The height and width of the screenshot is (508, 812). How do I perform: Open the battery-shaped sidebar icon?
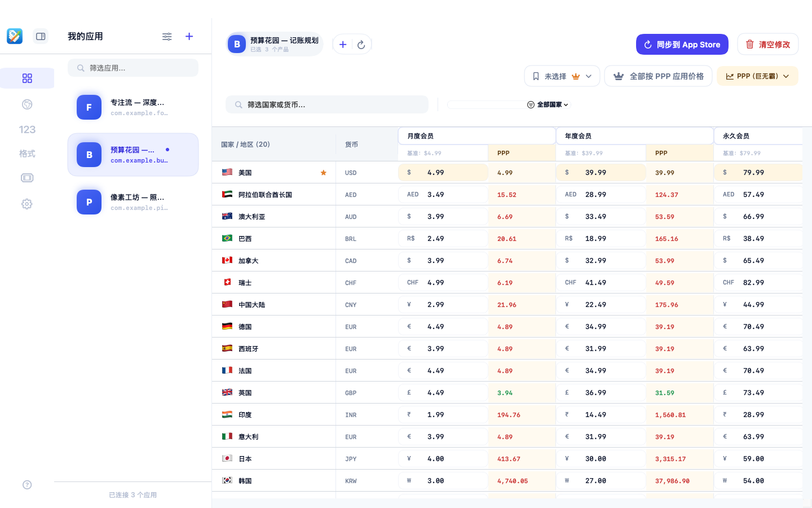click(x=27, y=178)
